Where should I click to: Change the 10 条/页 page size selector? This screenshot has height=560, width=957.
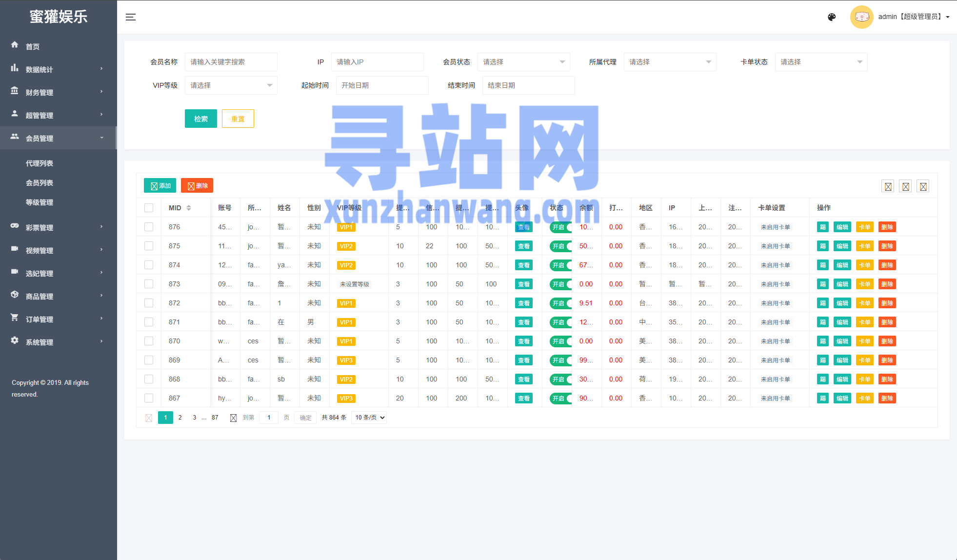[x=369, y=418]
